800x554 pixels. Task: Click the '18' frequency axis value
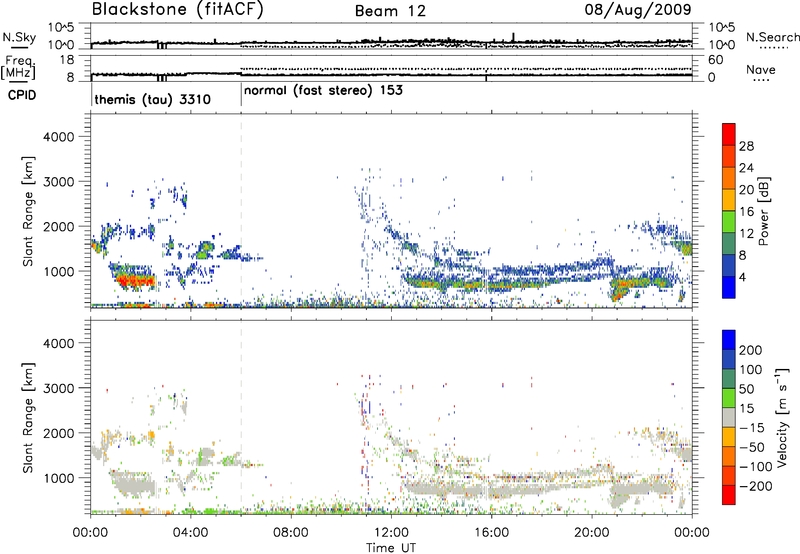67,60
